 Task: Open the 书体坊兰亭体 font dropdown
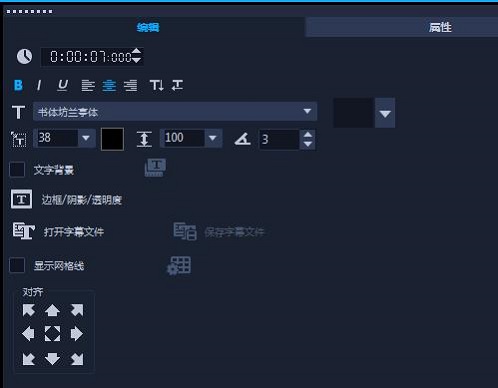click(175, 112)
